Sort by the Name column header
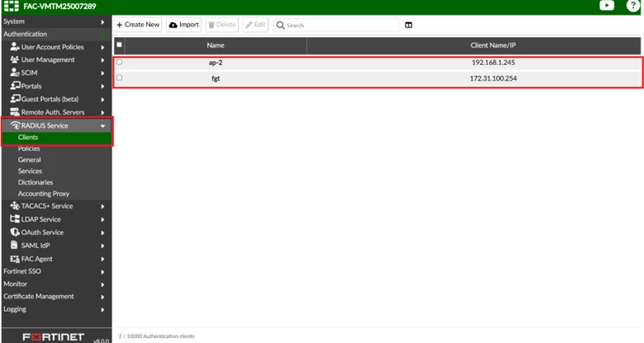This screenshot has height=343, width=644. pyautogui.click(x=215, y=45)
